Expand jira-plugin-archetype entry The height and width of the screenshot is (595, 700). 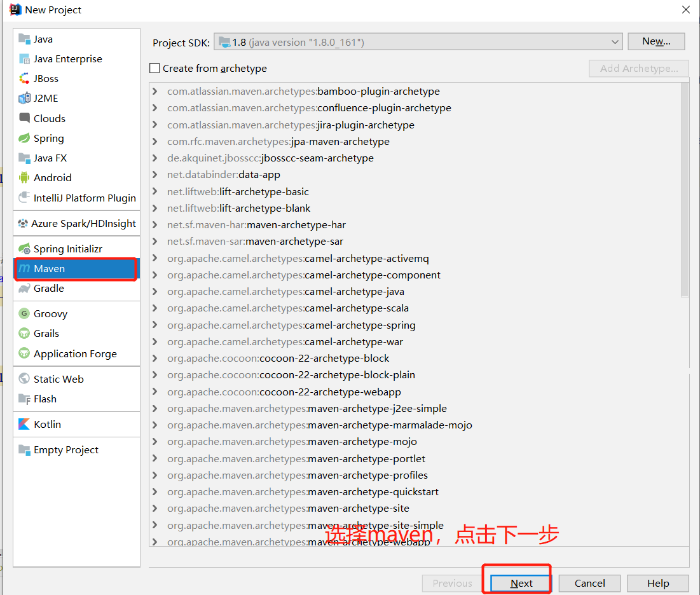coord(155,125)
